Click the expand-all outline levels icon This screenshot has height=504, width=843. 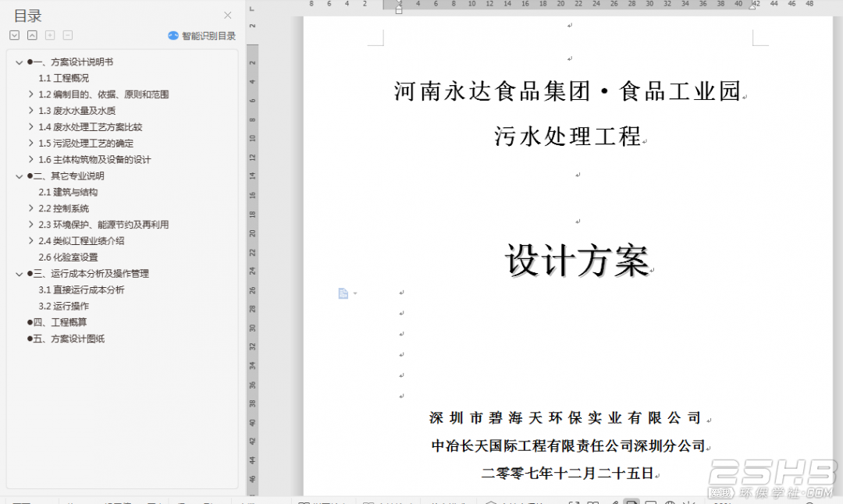click(15, 35)
